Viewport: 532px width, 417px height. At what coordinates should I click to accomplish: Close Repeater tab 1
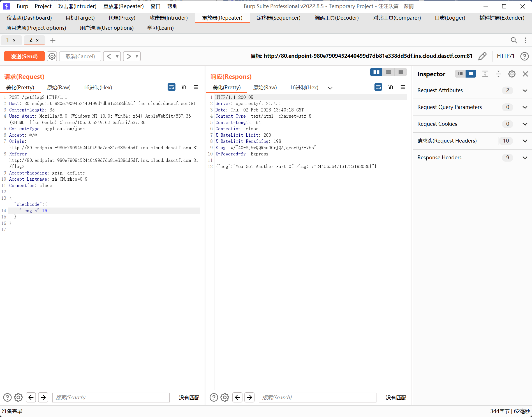coord(14,40)
